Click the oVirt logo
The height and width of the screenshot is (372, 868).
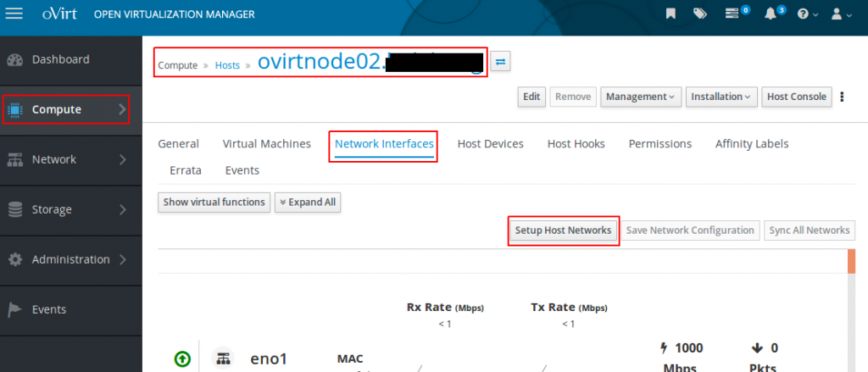[60, 14]
